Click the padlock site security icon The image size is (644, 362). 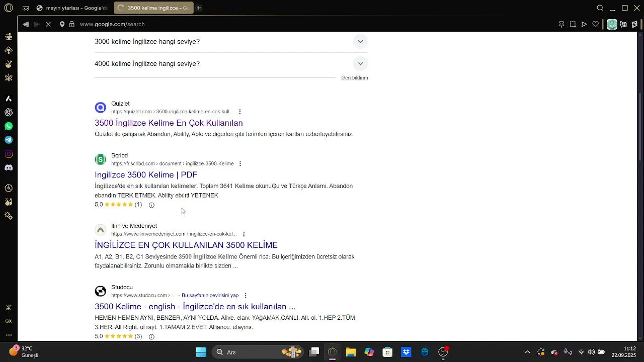click(72, 24)
